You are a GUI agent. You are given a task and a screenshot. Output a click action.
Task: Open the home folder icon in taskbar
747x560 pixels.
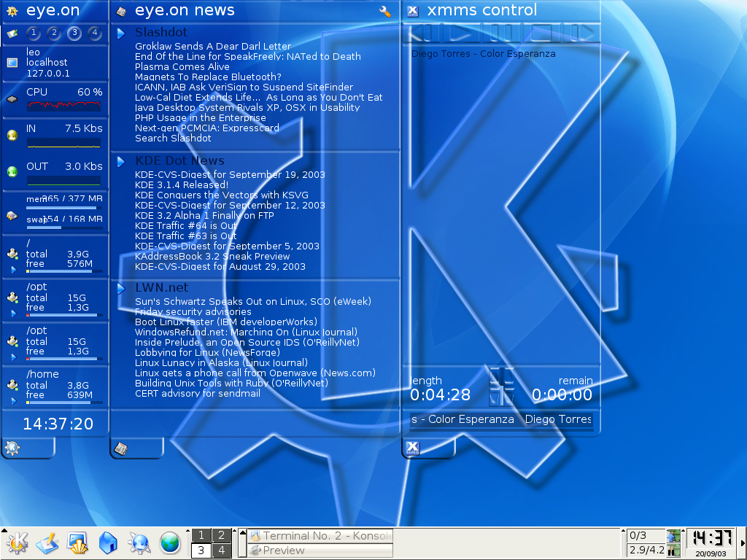pyautogui.click(x=108, y=542)
